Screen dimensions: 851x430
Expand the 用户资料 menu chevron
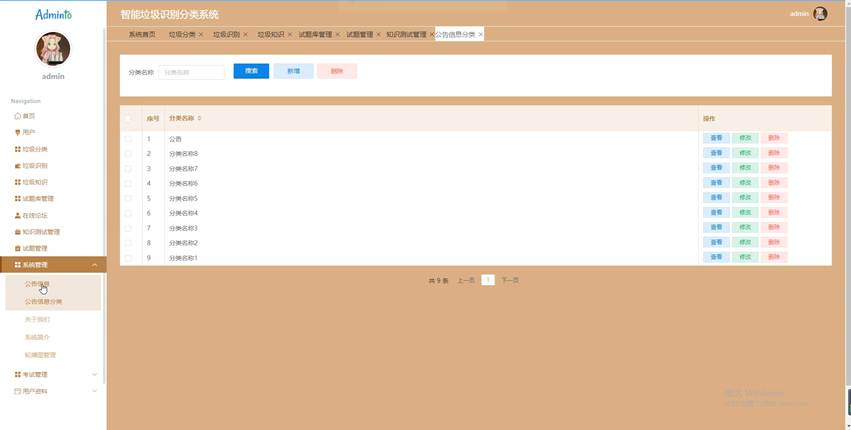[x=94, y=391]
